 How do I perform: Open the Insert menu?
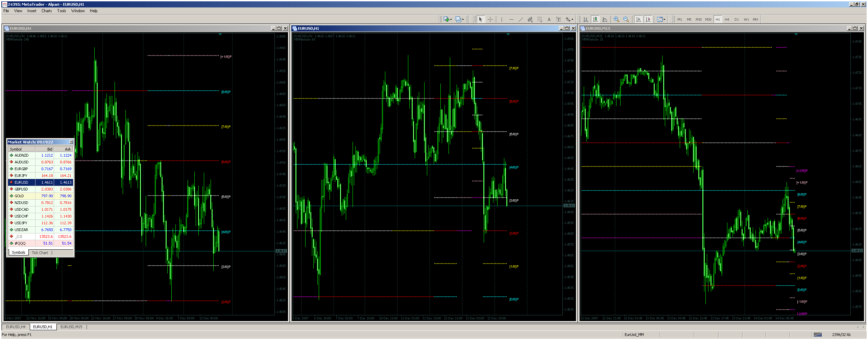tap(32, 11)
